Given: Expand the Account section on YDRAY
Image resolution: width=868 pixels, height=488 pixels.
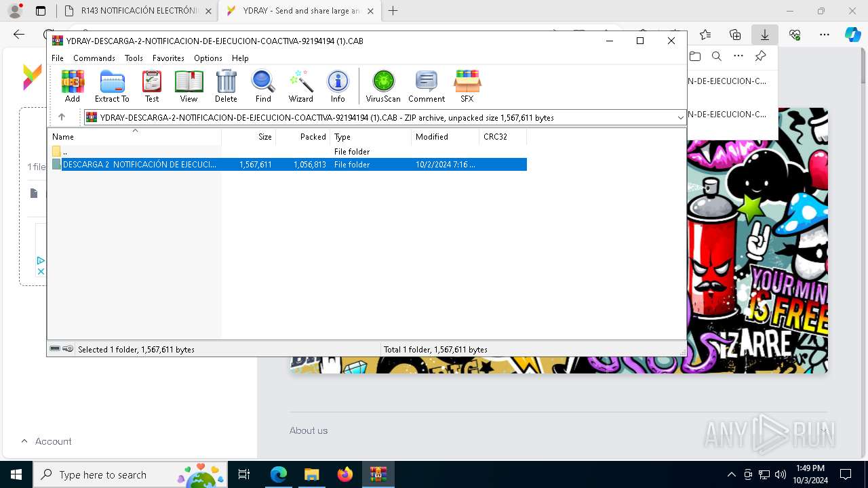Looking at the screenshot, I should 46,441.
